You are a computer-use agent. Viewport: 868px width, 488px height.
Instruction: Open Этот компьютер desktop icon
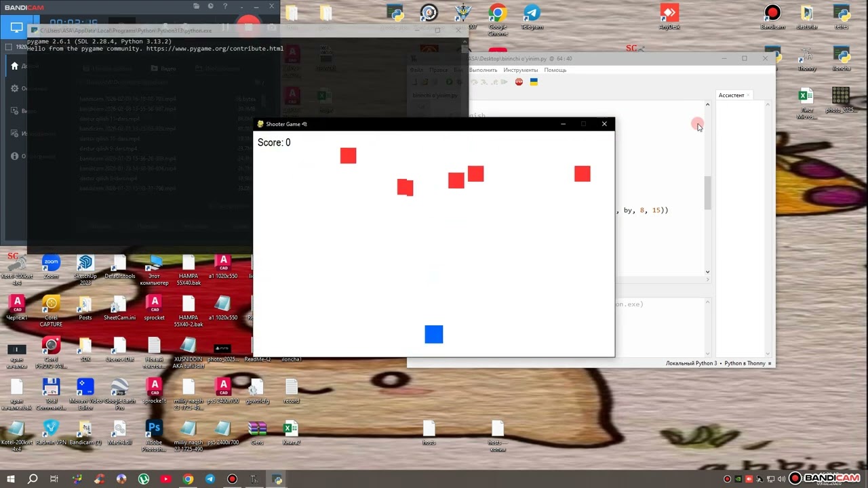(x=155, y=270)
